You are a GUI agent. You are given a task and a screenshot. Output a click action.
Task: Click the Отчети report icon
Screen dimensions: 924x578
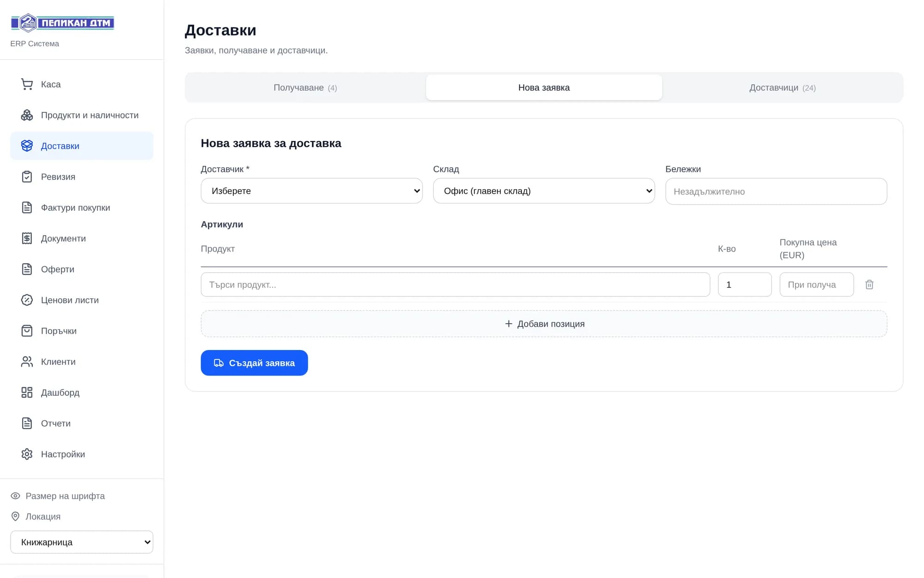coord(27,424)
